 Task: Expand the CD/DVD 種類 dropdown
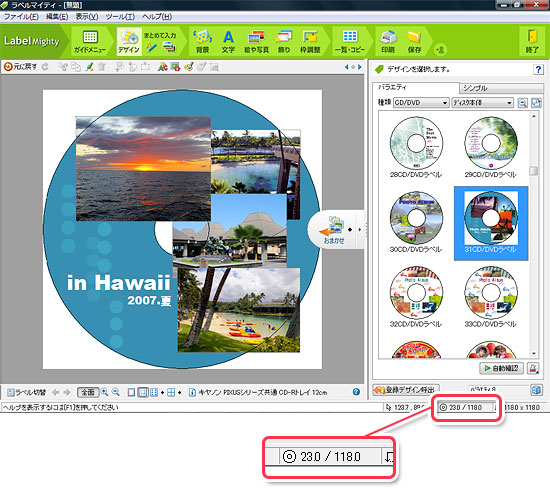(x=421, y=102)
